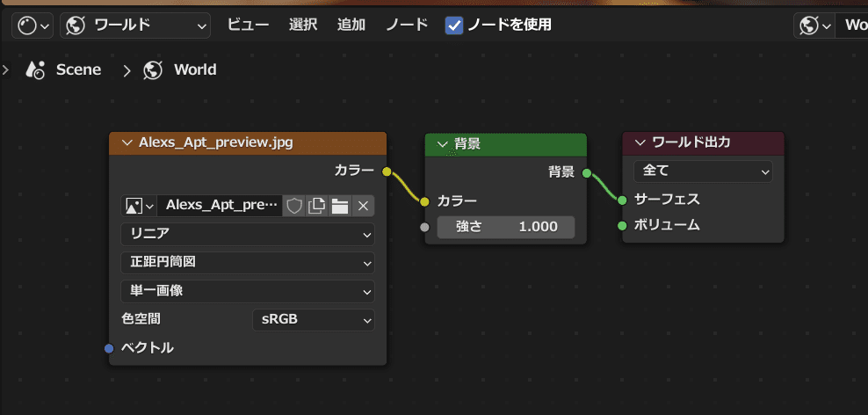Click the duplicate image icon
Screen dimensions: 868x415
click(316, 206)
